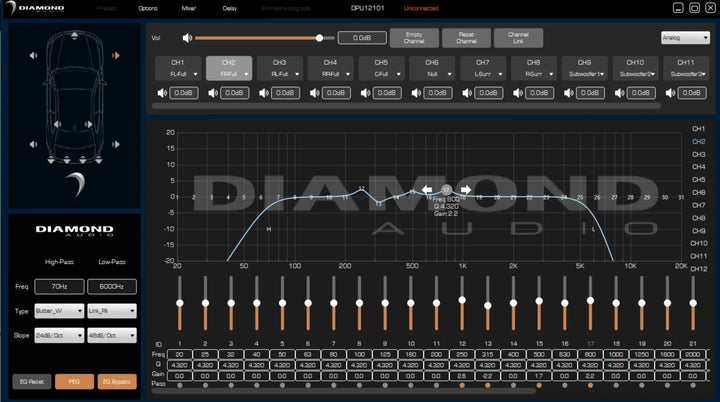Select center speaker at top of car
The height and width of the screenshot is (402, 720).
point(74,35)
